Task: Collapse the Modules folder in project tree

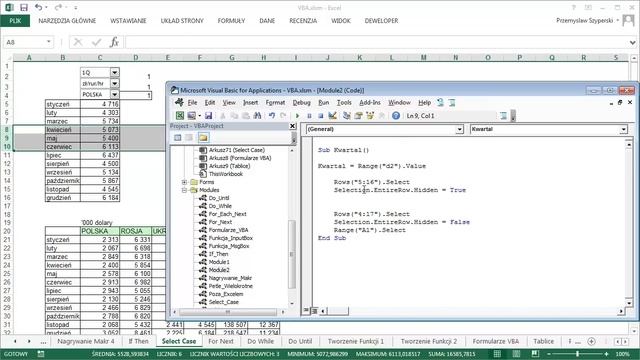Action: (x=184, y=190)
